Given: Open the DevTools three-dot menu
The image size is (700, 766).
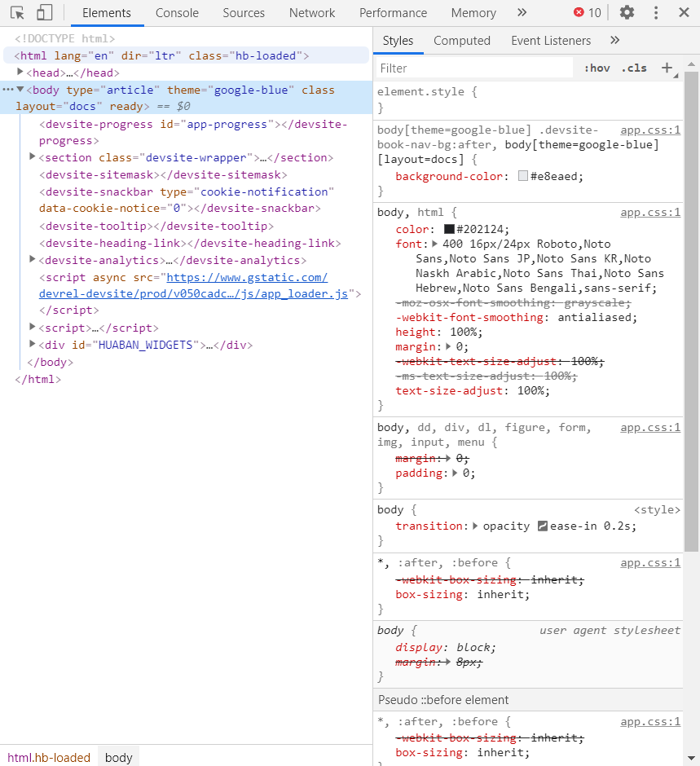Looking at the screenshot, I should coord(656,13).
